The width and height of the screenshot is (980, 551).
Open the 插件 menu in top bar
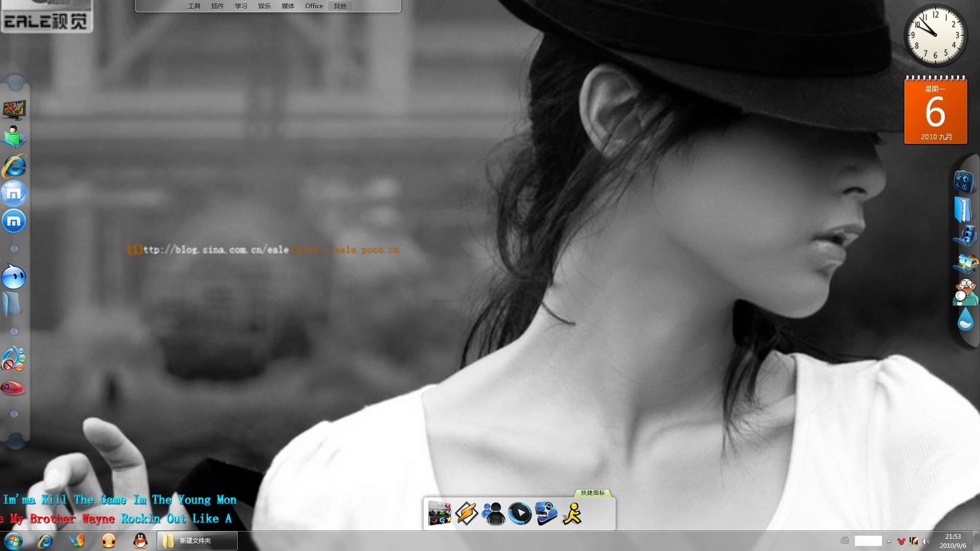pyautogui.click(x=217, y=6)
